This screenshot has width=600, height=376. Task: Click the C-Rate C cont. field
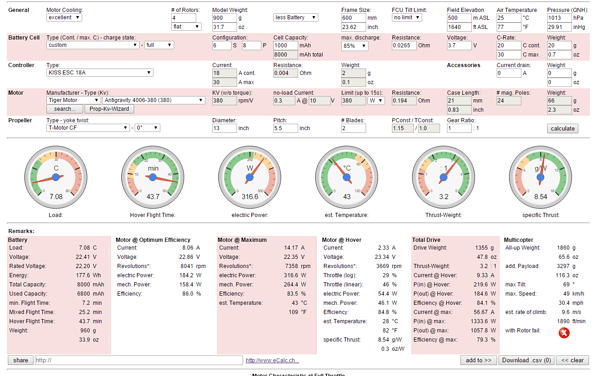point(509,45)
